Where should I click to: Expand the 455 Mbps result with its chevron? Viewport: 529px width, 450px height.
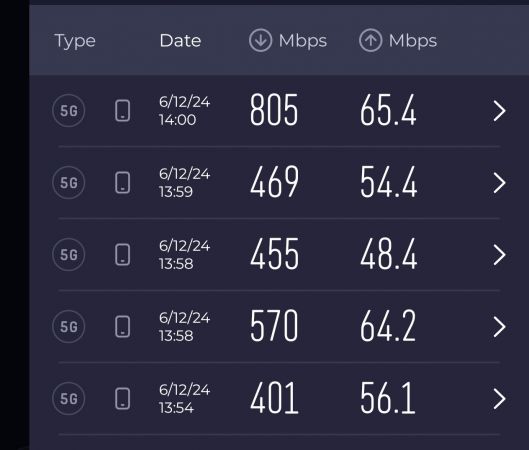click(499, 255)
